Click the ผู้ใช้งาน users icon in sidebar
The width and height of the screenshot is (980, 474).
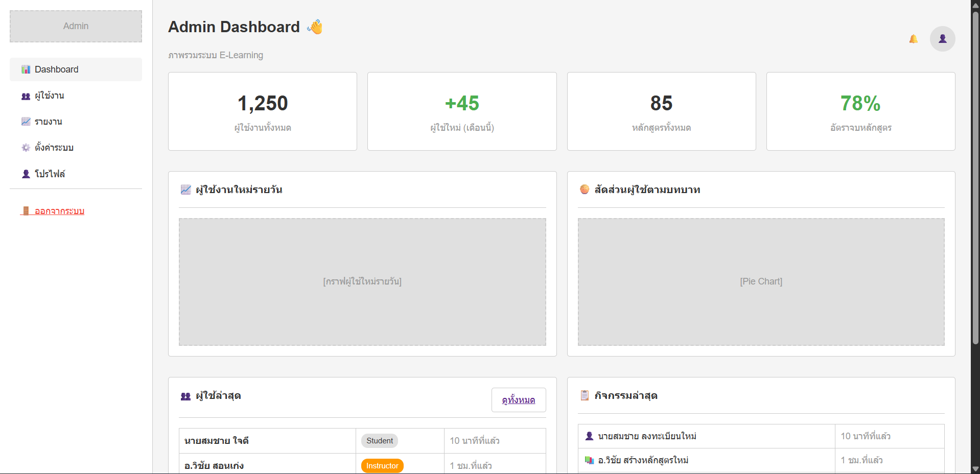[26, 96]
